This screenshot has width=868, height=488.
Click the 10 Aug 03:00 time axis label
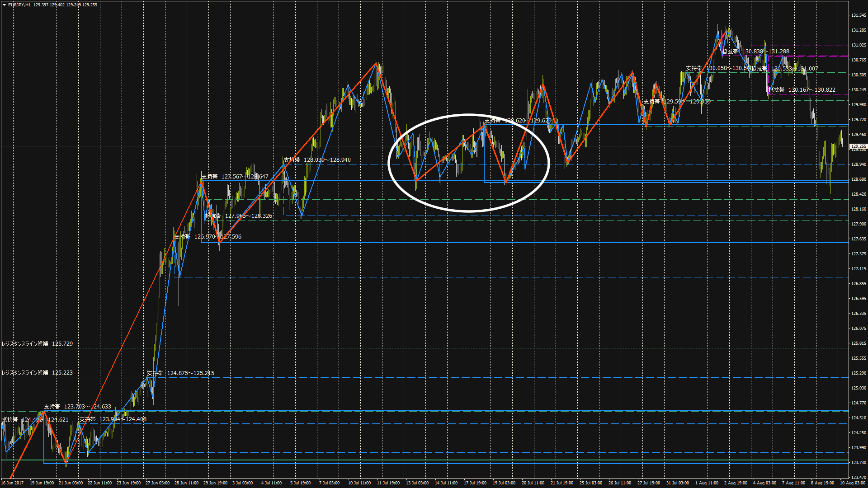tap(852, 483)
